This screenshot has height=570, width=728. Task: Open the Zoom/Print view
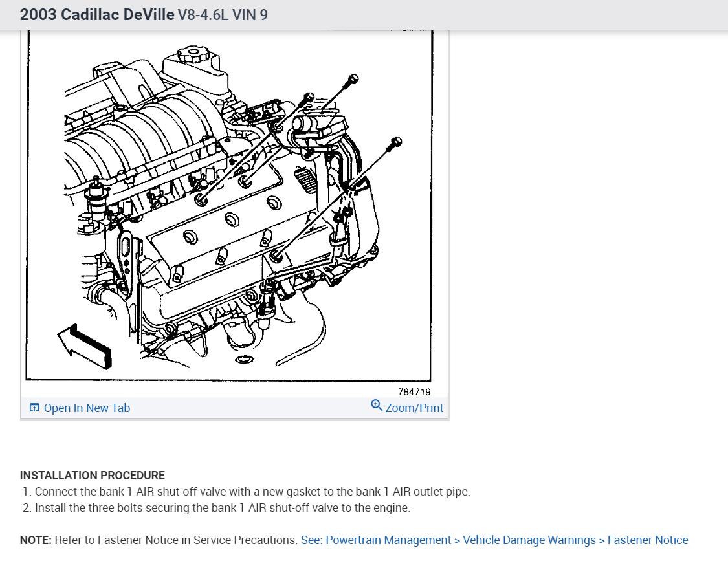pyautogui.click(x=414, y=408)
